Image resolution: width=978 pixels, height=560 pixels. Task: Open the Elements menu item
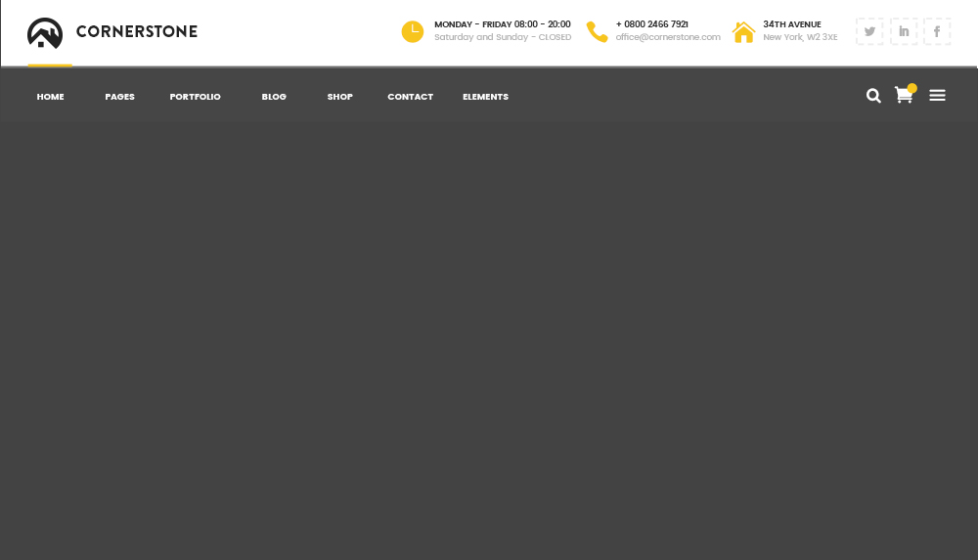(x=485, y=97)
